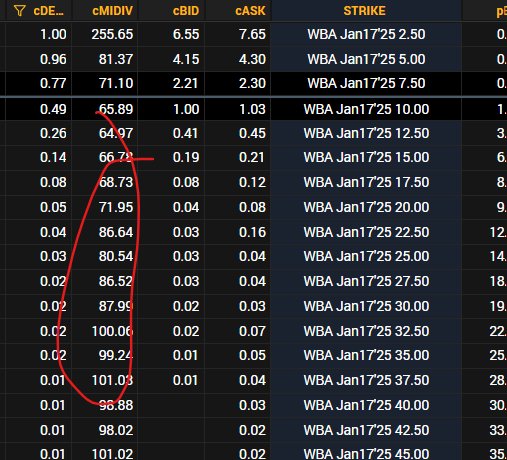
Task: Sort by the cASK column header
Action: (250, 11)
